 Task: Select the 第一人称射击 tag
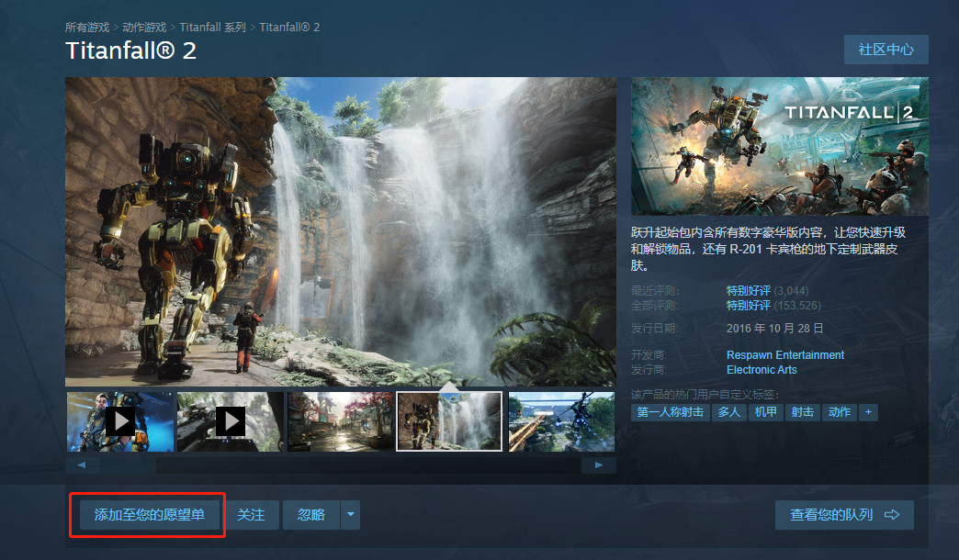point(671,412)
